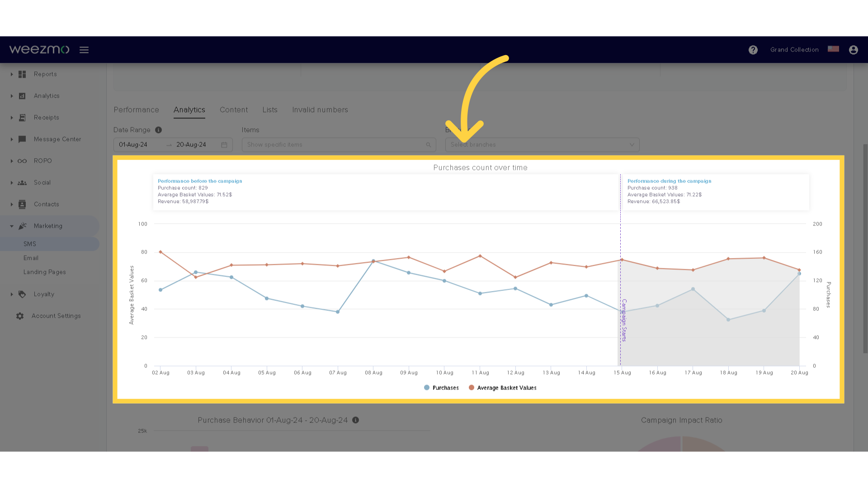The height and width of the screenshot is (488, 868).
Task: Toggle the Purchases series in chart legend
Action: pyautogui.click(x=441, y=388)
